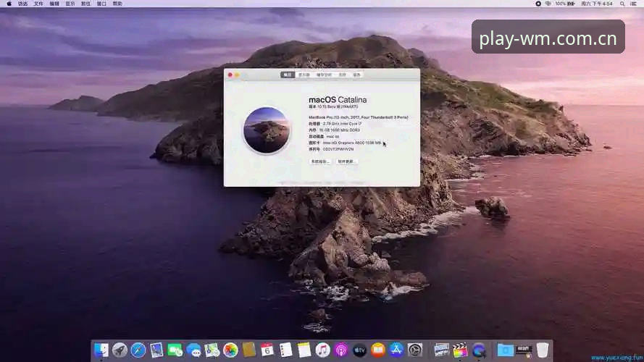Image resolution: width=644 pixels, height=362 pixels.
Task: Open the App Store in Dock
Action: [396, 350]
